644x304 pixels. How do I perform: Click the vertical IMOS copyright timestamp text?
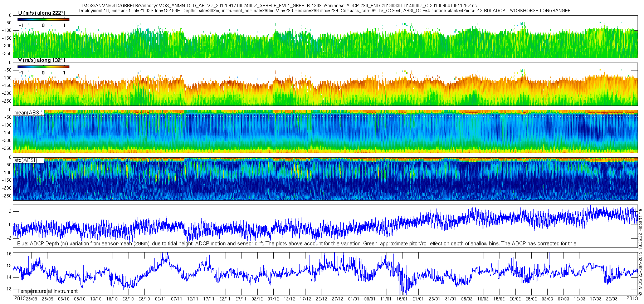(641, 252)
